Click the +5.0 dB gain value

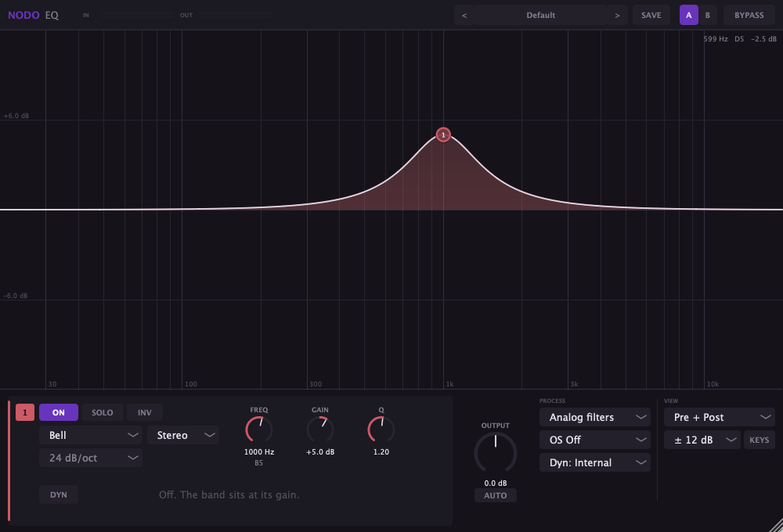[320, 451]
